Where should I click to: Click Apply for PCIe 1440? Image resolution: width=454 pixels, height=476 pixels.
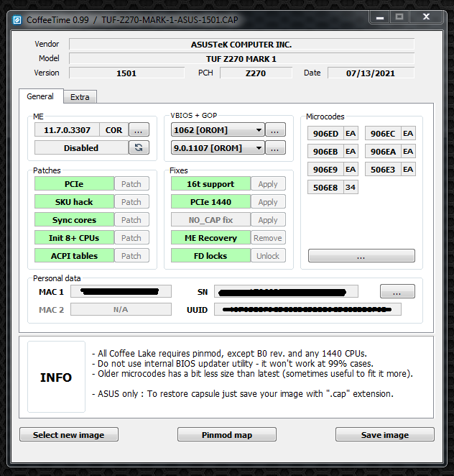(x=268, y=202)
